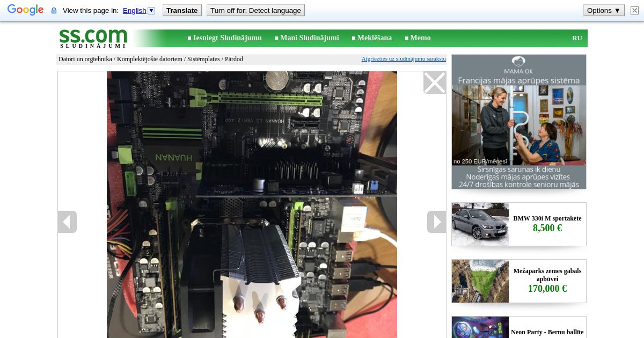Click Mežaparks land plot thumbnail
This screenshot has height=338, width=644.
(480, 281)
